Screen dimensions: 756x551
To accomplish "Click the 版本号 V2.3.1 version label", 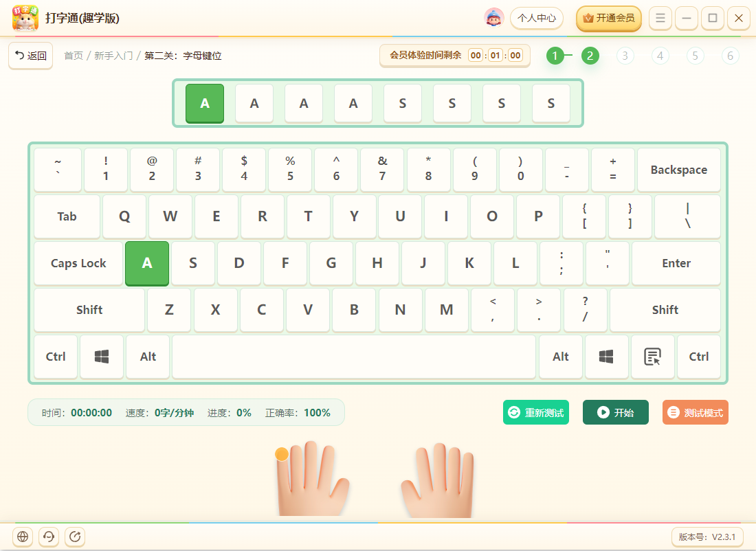I will coord(707,537).
